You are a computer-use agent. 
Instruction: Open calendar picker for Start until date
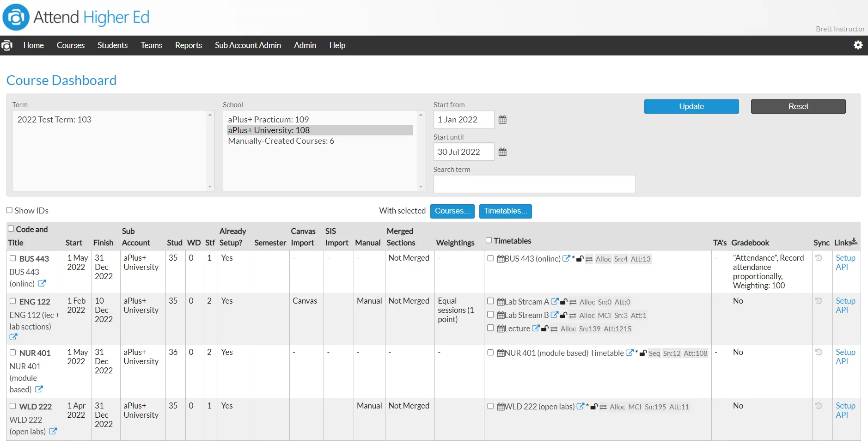coord(502,152)
